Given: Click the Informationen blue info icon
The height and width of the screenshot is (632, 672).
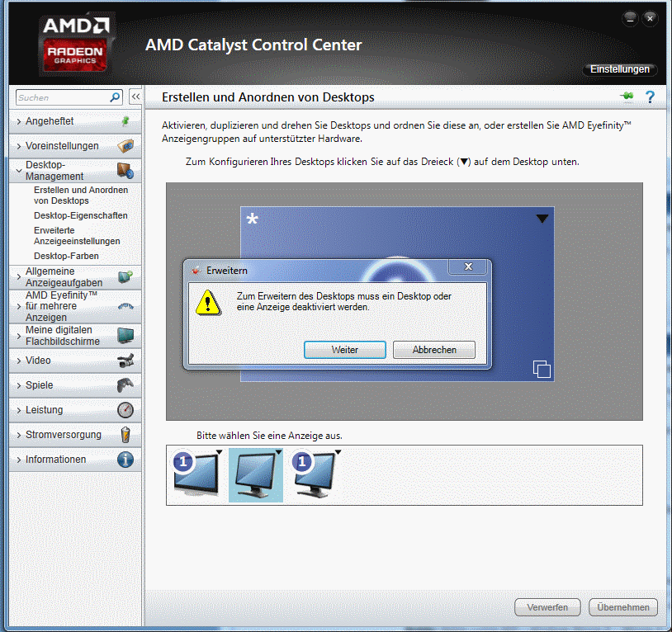Looking at the screenshot, I should [x=125, y=460].
